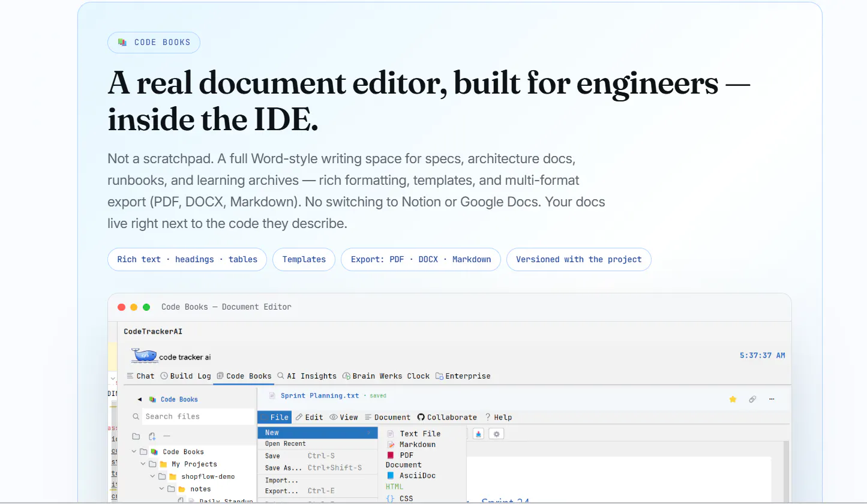Click the blue and red toolbar icon beside the gear

pos(479,434)
